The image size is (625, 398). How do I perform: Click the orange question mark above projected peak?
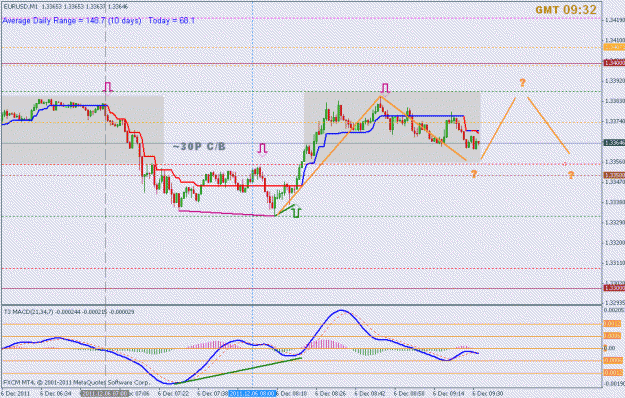(522, 83)
